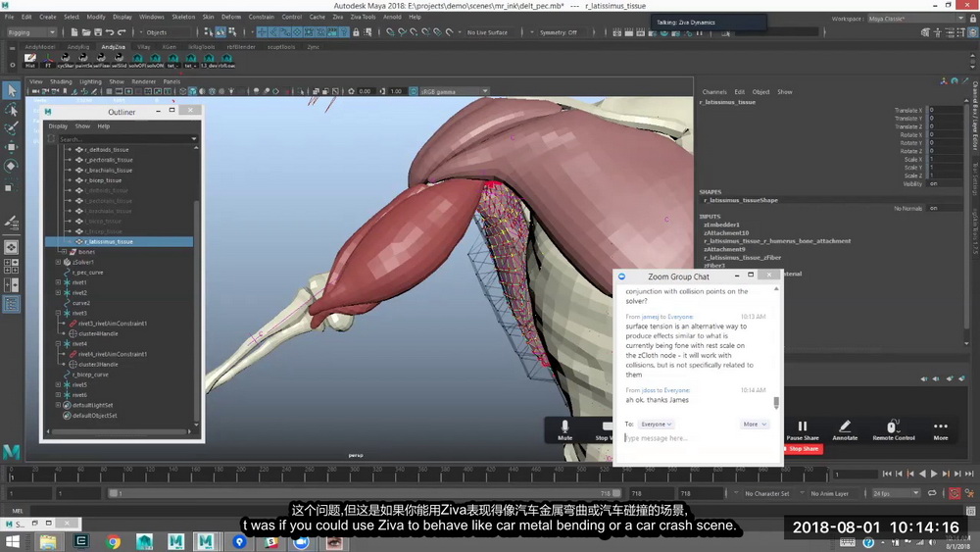Play the timeline backwards

pos(922,474)
